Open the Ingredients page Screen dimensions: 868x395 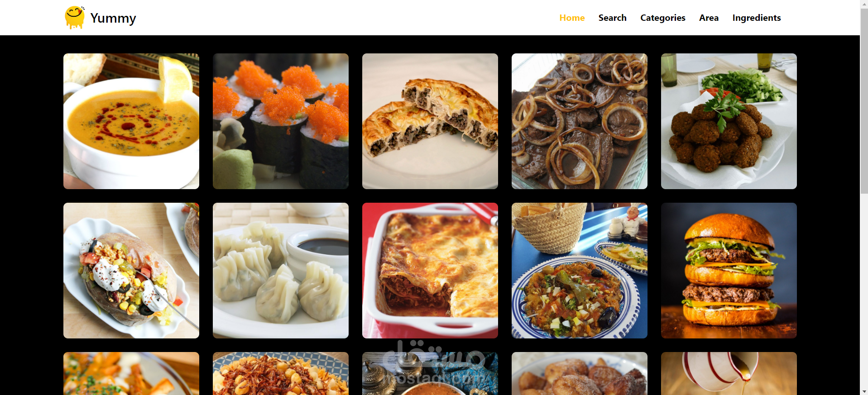tap(756, 18)
